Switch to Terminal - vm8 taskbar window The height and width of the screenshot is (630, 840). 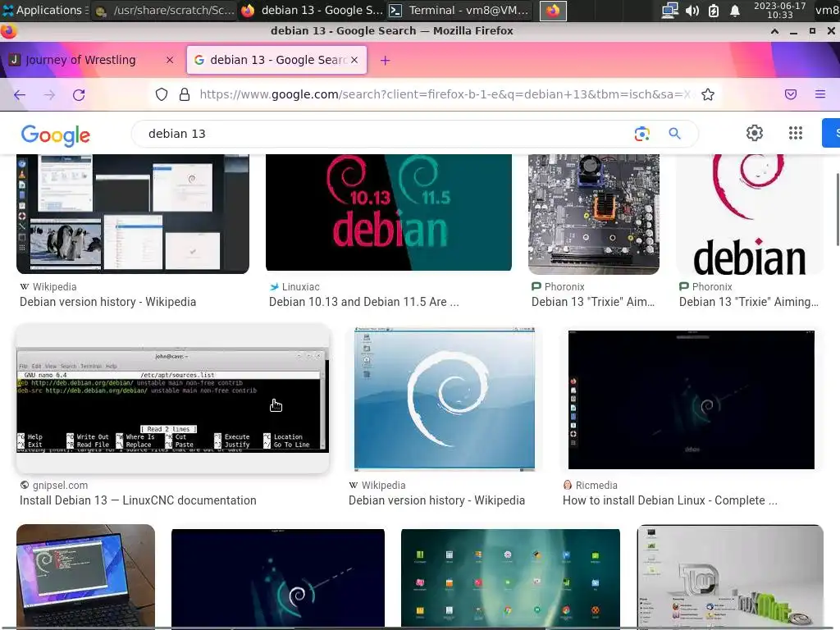[460, 10]
